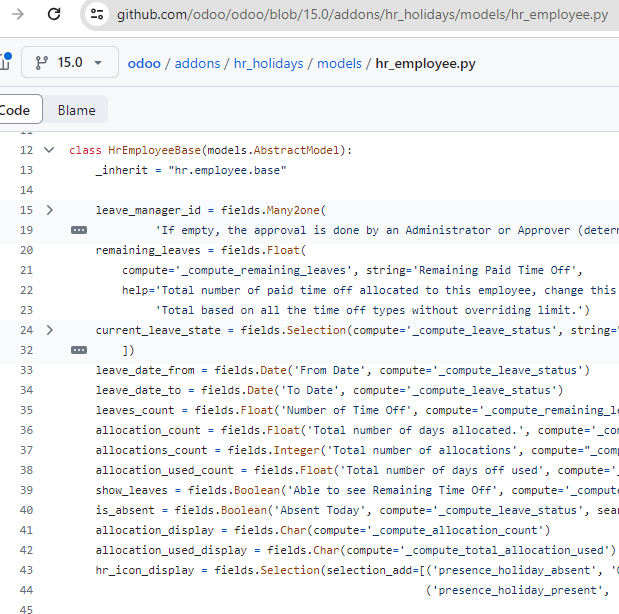Click the _inherit assignment text on line 13

tap(191, 170)
